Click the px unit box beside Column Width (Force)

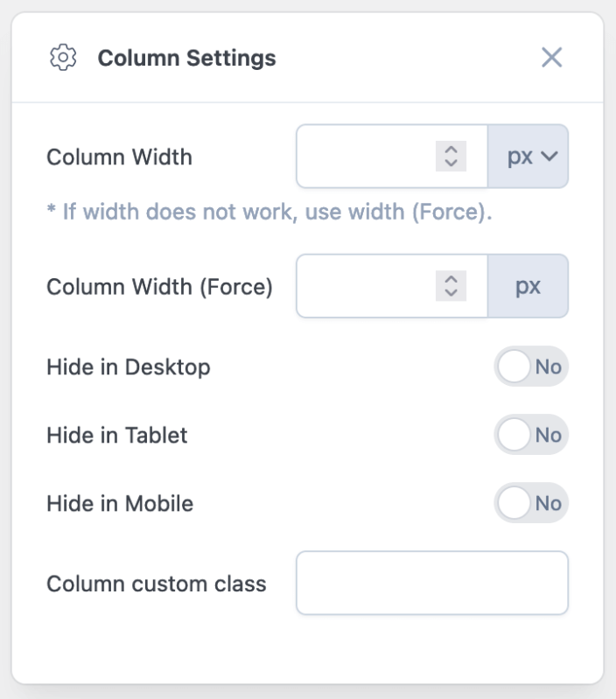click(528, 286)
